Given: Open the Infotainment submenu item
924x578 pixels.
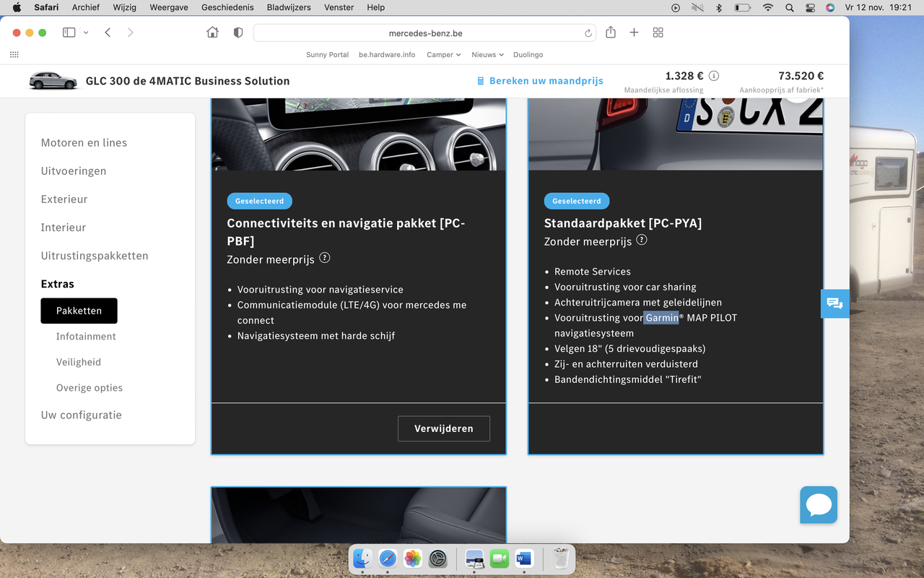Looking at the screenshot, I should 86,337.
